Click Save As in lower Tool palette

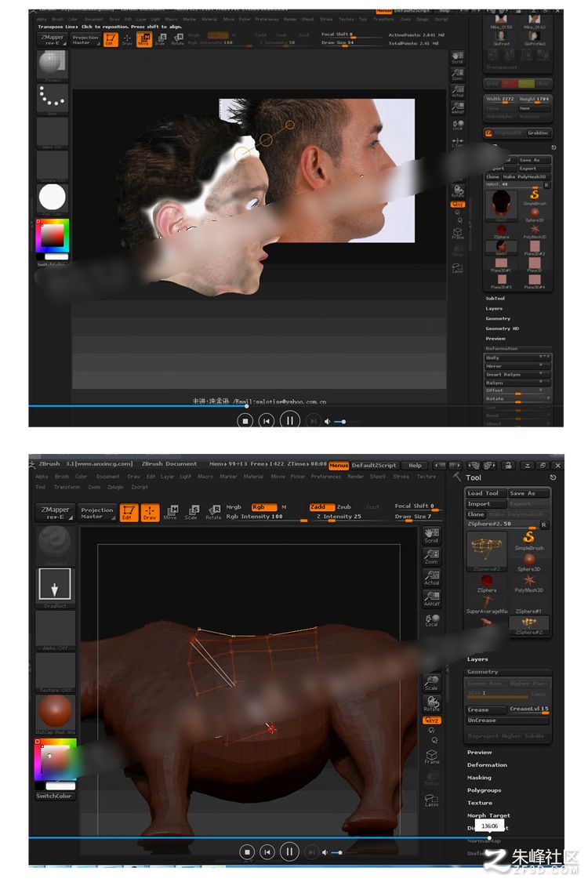coord(528,493)
